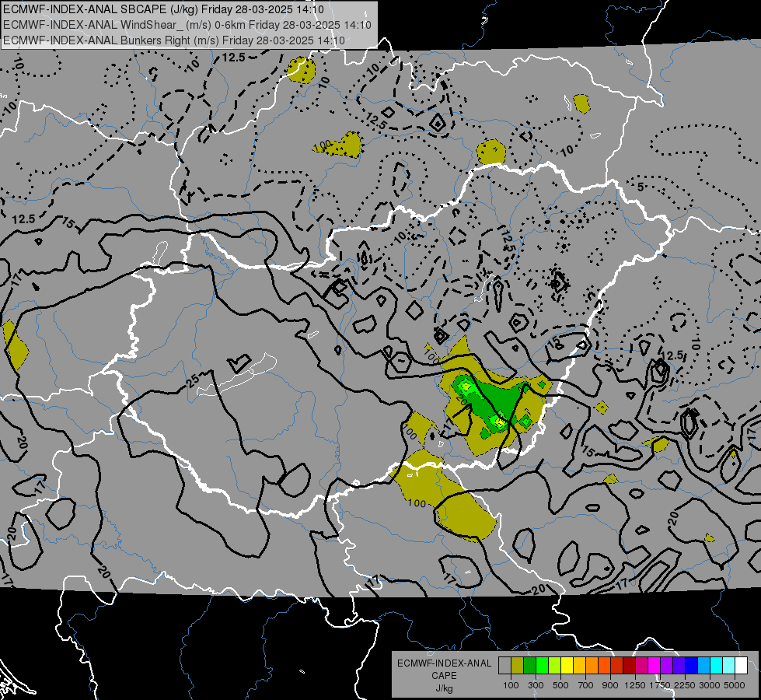Image resolution: width=761 pixels, height=700 pixels.
Task: Pick the pure yellow legend swatch after 500
Action: click(x=567, y=665)
